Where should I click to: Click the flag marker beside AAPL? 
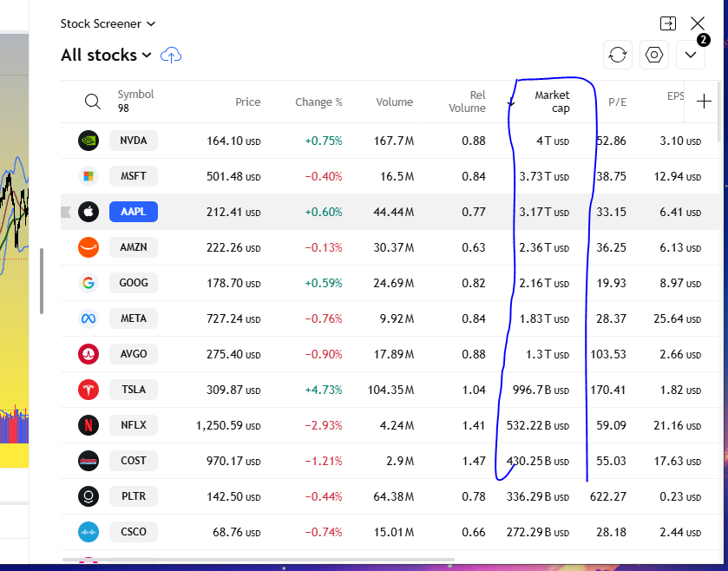coord(64,212)
